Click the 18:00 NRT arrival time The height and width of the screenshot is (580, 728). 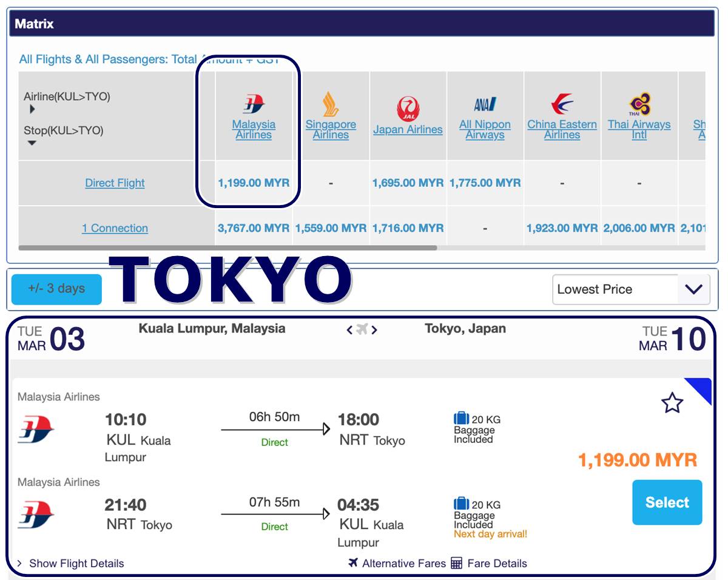click(359, 419)
